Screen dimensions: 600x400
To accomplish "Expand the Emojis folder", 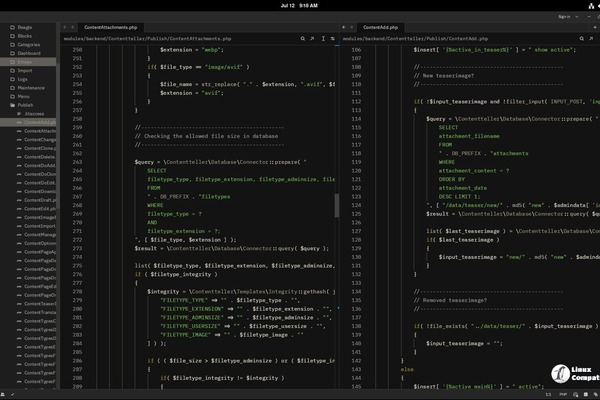I will coord(27,62).
